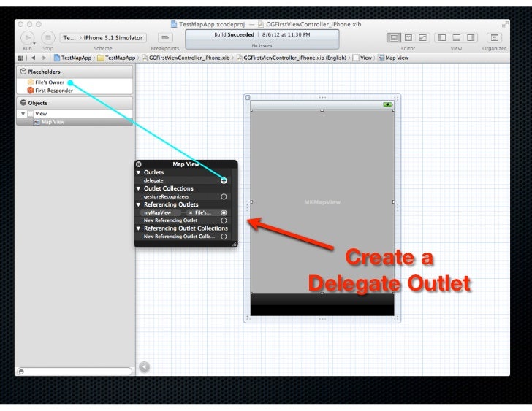Click the New Referencing Outlet circle

224,220
